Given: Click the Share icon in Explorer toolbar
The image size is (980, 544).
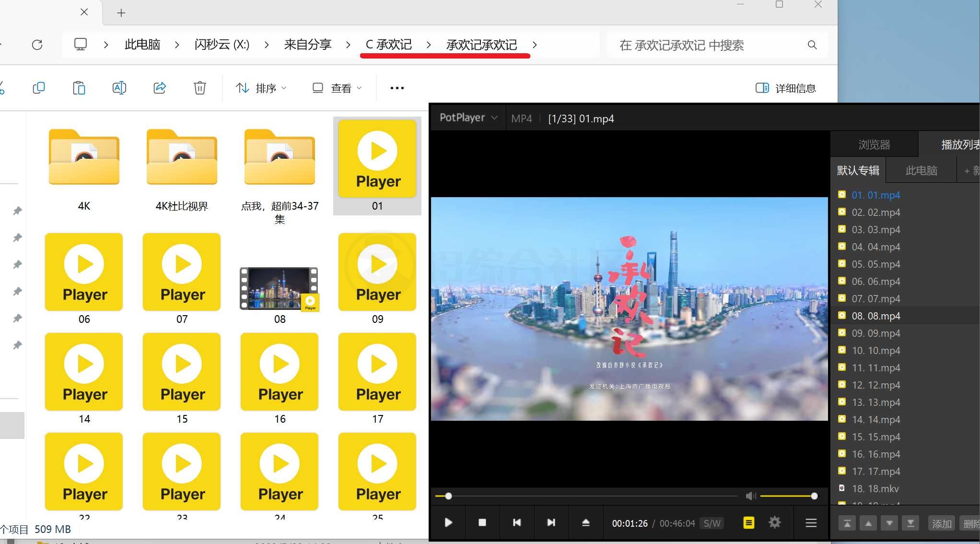Looking at the screenshot, I should point(160,88).
